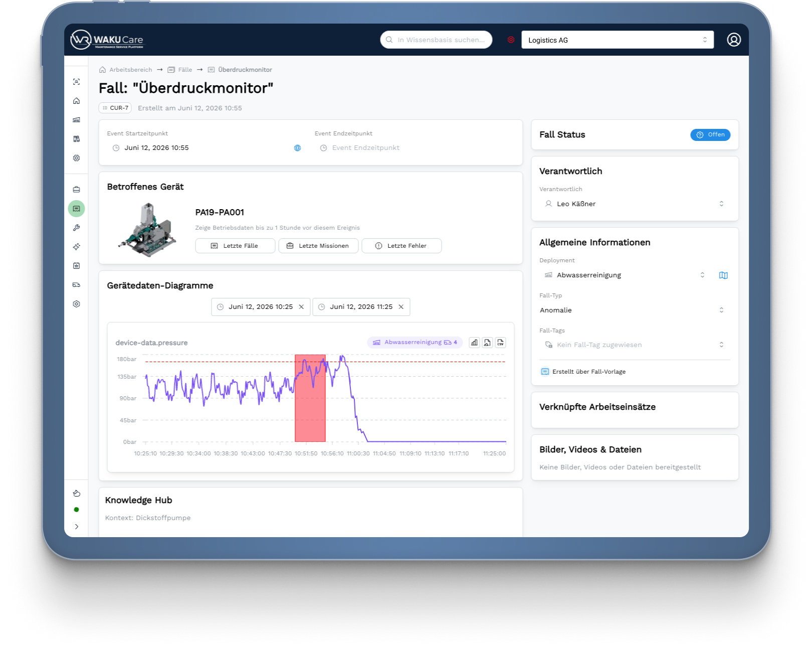Expand the sidebar with the chevron arrow
The image size is (812, 651).
(76, 527)
